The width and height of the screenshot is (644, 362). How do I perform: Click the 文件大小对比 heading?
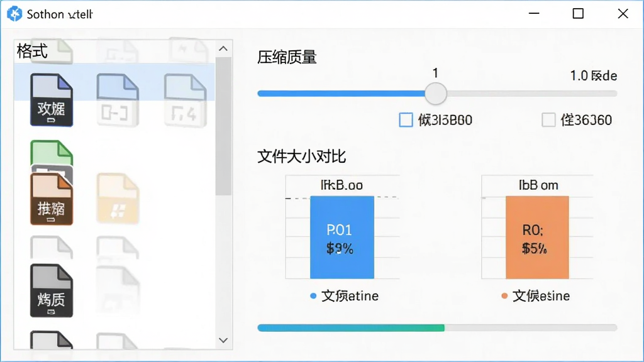tap(301, 156)
